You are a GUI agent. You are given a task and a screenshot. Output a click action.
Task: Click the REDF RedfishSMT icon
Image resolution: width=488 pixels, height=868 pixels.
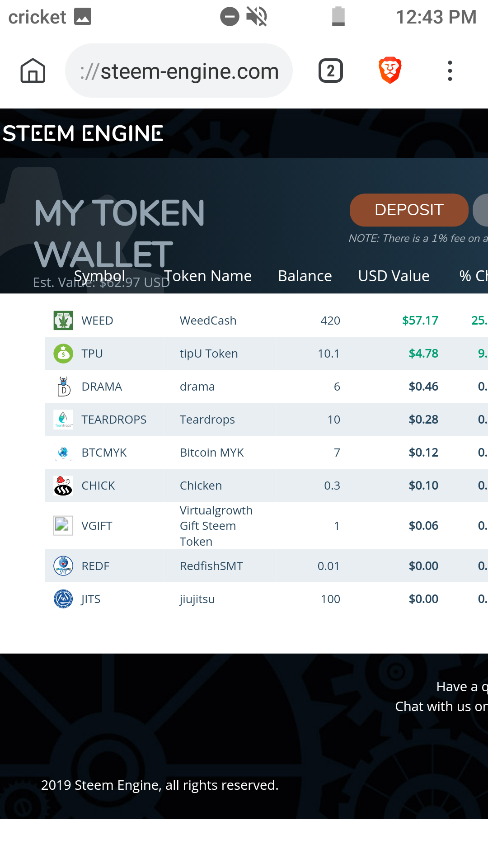pos(63,566)
